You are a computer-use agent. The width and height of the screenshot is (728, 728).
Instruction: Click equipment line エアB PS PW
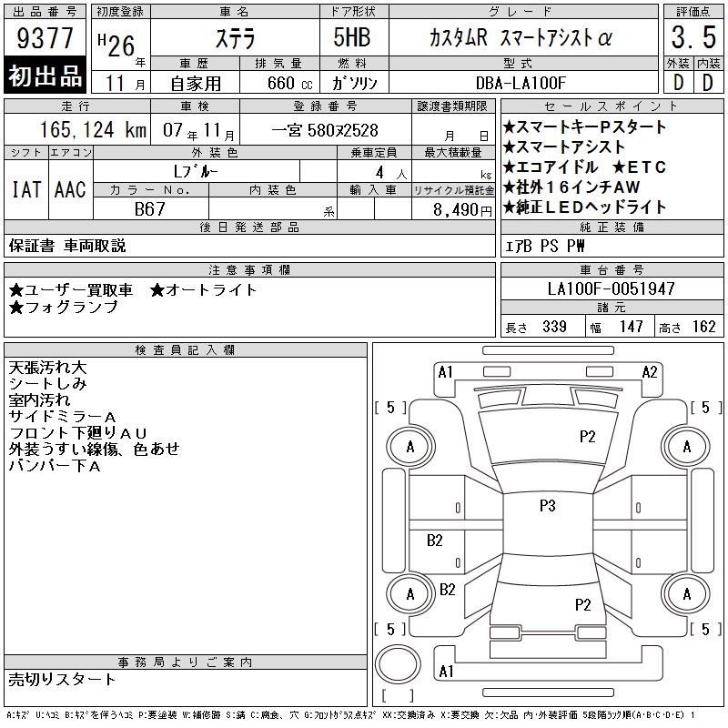click(x=544, y=246)
